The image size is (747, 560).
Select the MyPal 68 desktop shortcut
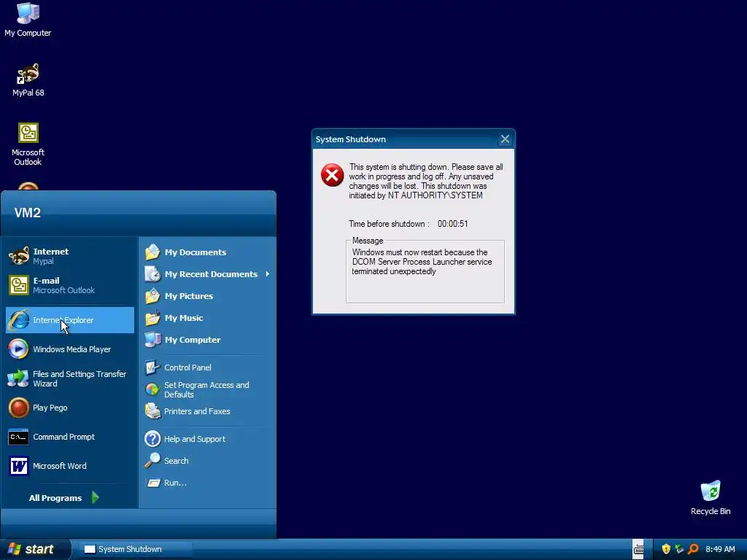point(28,80)
